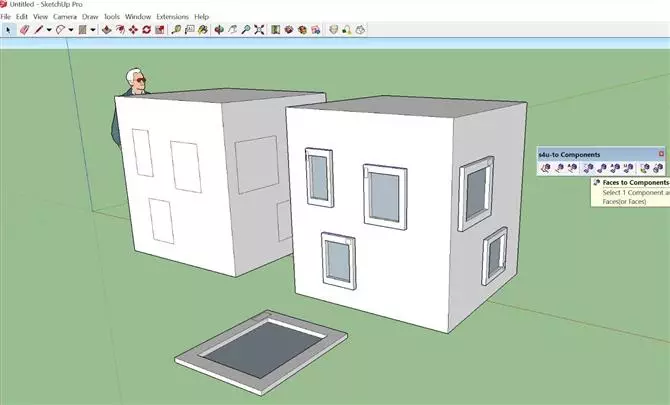Click the Zoom Extents icon
This screenshot has height=405, width=670.
pyautogui.click(x=259, y=30)
